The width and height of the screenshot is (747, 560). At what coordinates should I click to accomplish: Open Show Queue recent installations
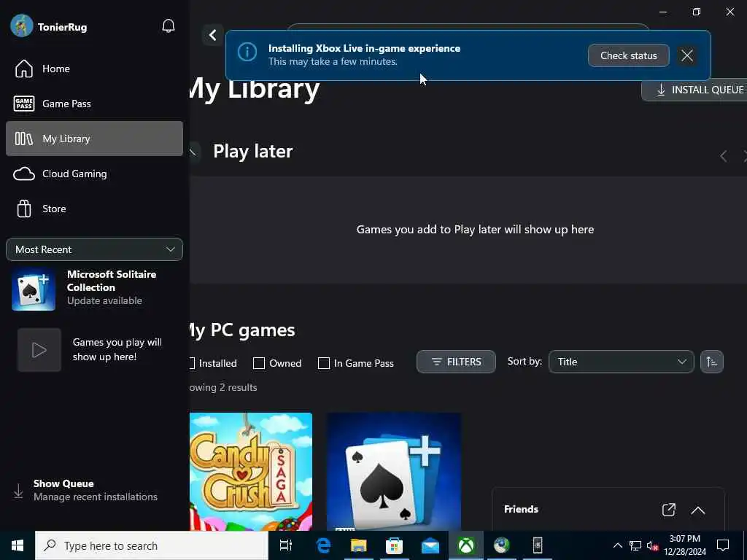pos(94,490)
